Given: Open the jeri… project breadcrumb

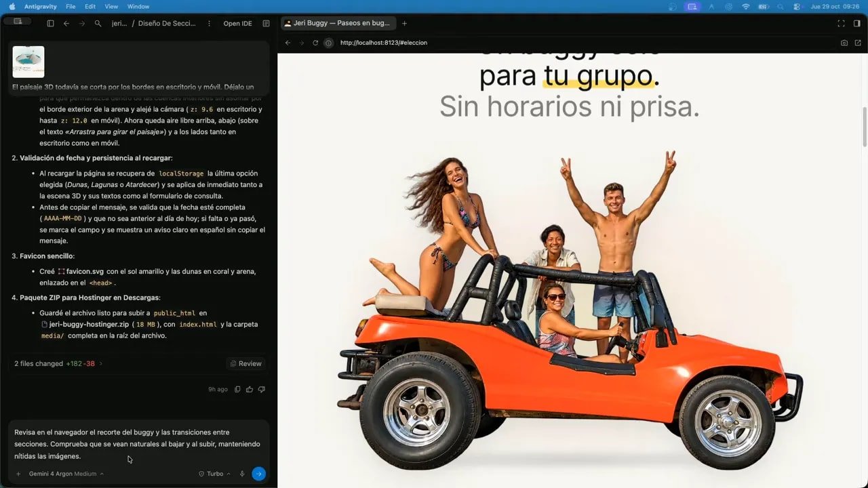Looking at the screenshot, I should (x=119, y=23).
